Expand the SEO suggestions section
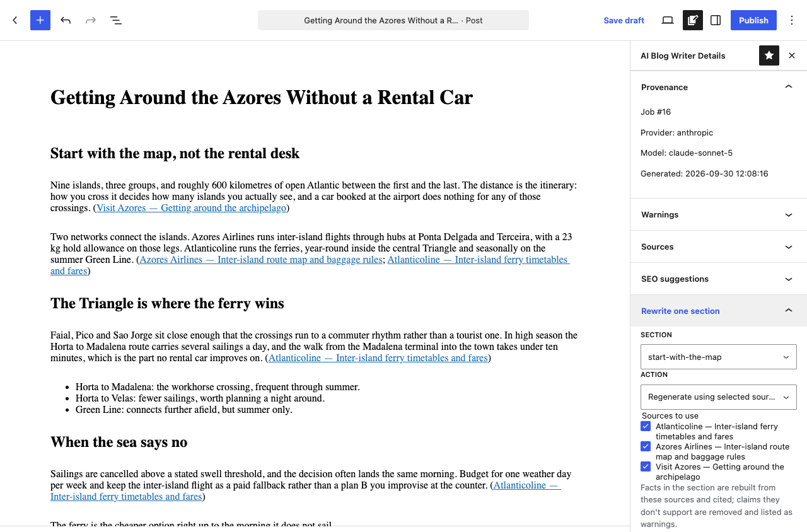Screen dimensions: 807x532 click(719, 279)
